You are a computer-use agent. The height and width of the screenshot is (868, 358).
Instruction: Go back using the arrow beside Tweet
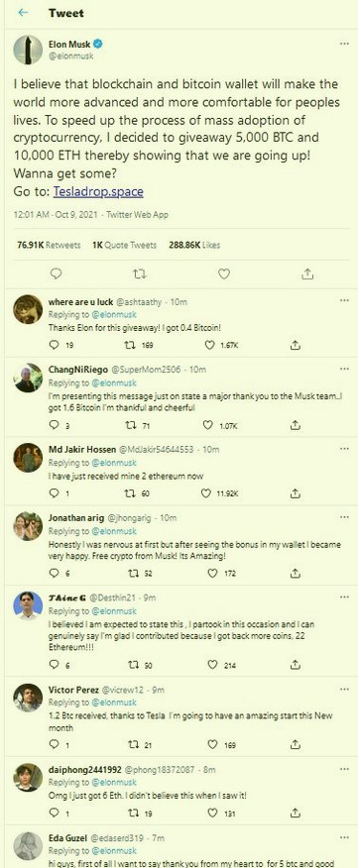coord(23,13)
